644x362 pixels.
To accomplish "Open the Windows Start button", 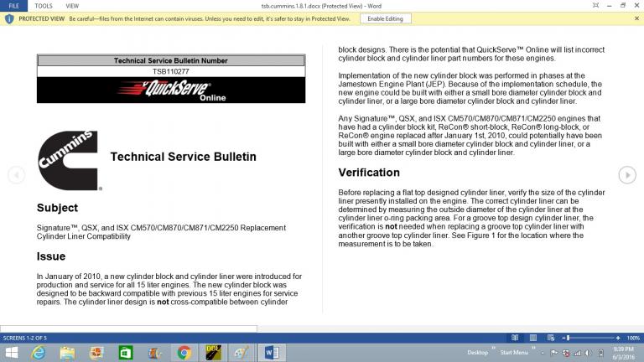I will [12, 353].
